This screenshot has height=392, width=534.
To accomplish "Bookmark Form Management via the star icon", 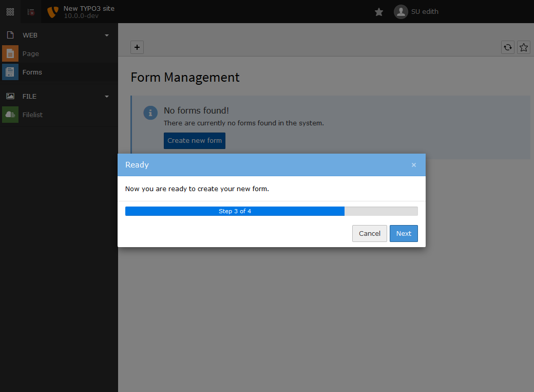I will coord(523,47).
